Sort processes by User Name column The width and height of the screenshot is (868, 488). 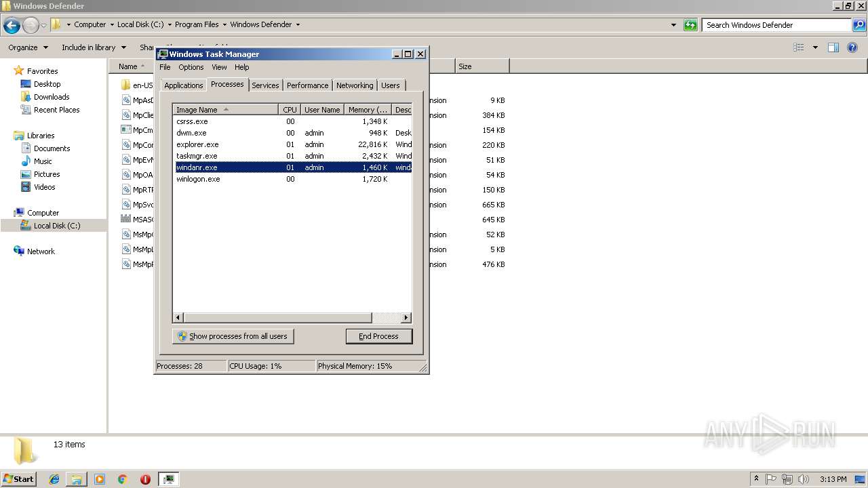tap(322, 110)
